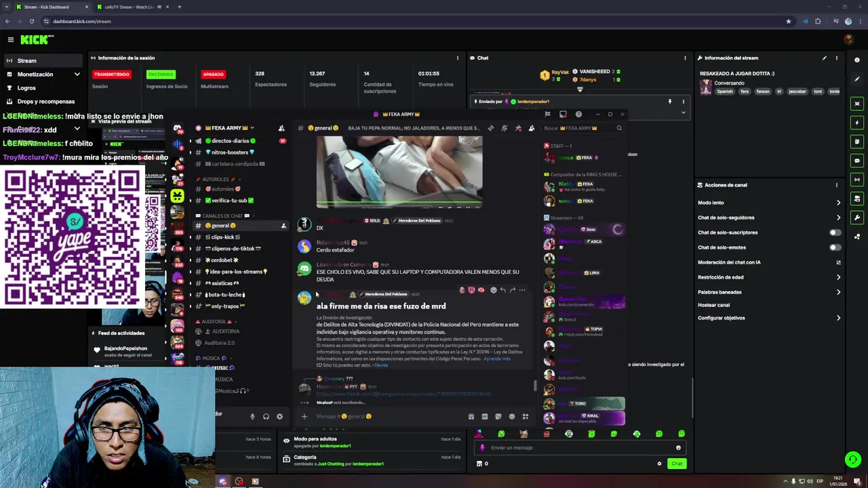Click the KICK logo
Image resolution: width=868 pixels, height=488 pixels.
[37, 40]
